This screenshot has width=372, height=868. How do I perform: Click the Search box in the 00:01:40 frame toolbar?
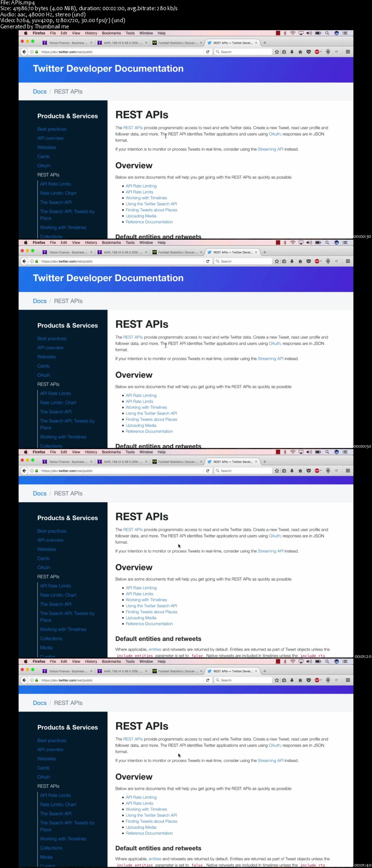[x=243, y=680]
